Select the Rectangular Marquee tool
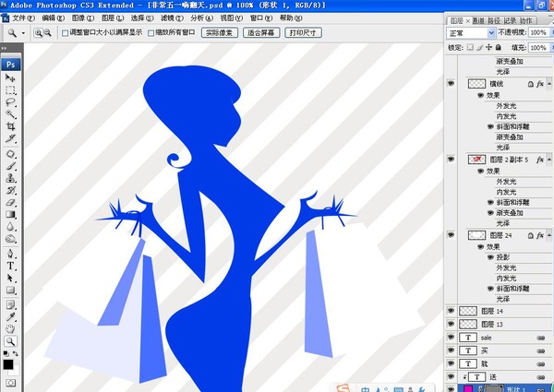 (x=10, y=90)
